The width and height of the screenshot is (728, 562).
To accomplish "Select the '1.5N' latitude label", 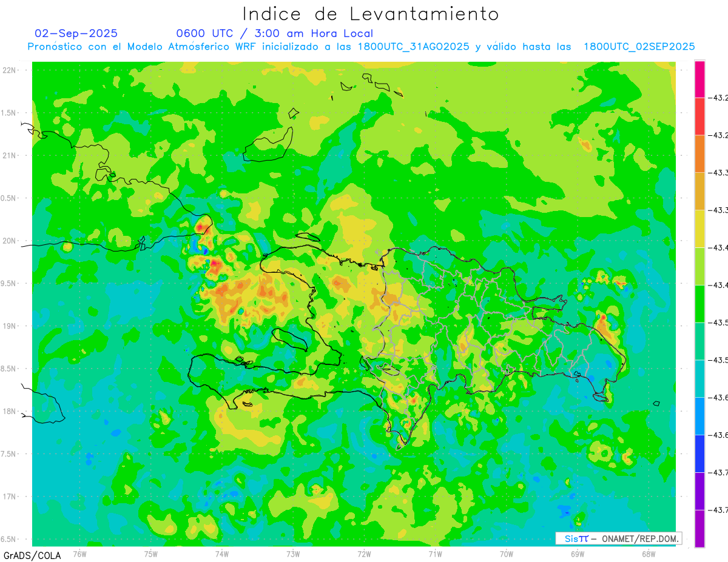I will point(9,113).
